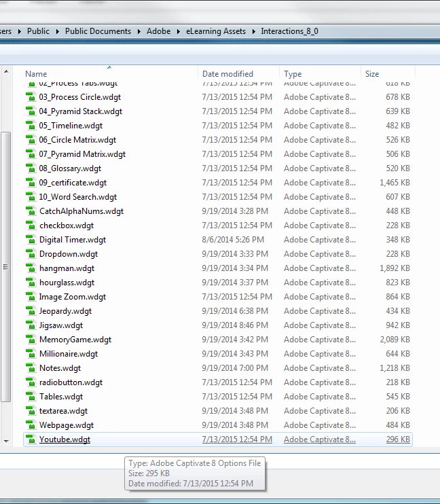Click the 08_Glossary.wdgt widget icon
The width and height of the screenshot is (440, 504).
(31, 168)
